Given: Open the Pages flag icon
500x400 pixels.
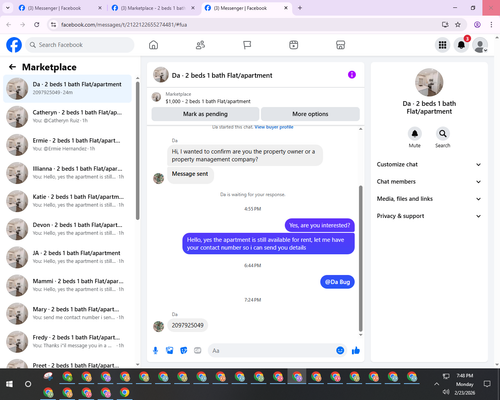Looking at the screenshot, I should [x=247, y=45].
